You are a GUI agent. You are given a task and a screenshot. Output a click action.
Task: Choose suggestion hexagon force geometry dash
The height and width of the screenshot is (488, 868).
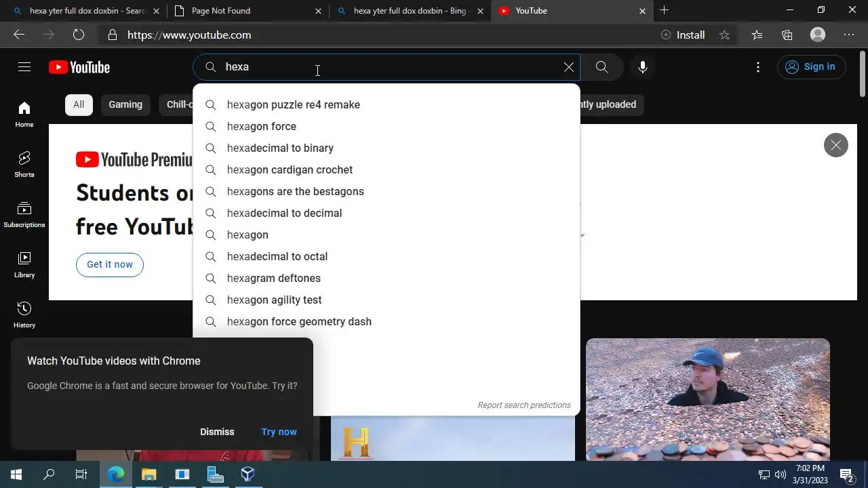pyautogui.click(x=387, y=321)
